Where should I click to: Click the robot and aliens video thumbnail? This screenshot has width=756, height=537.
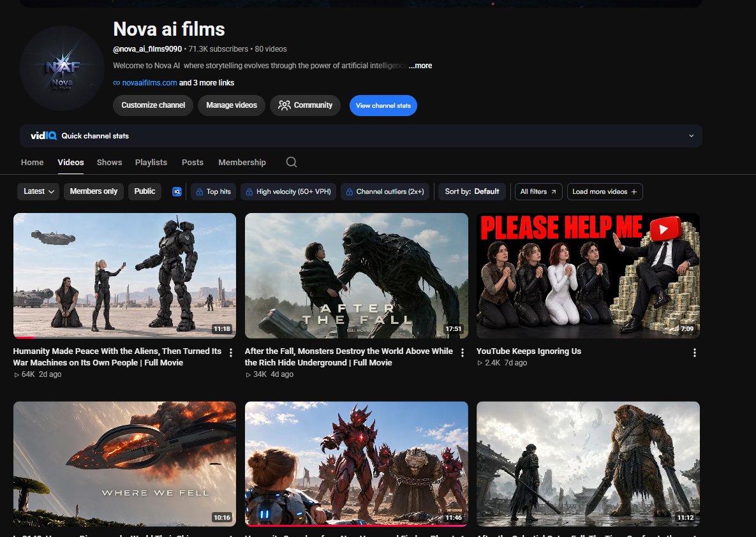(x=125, y=276)
